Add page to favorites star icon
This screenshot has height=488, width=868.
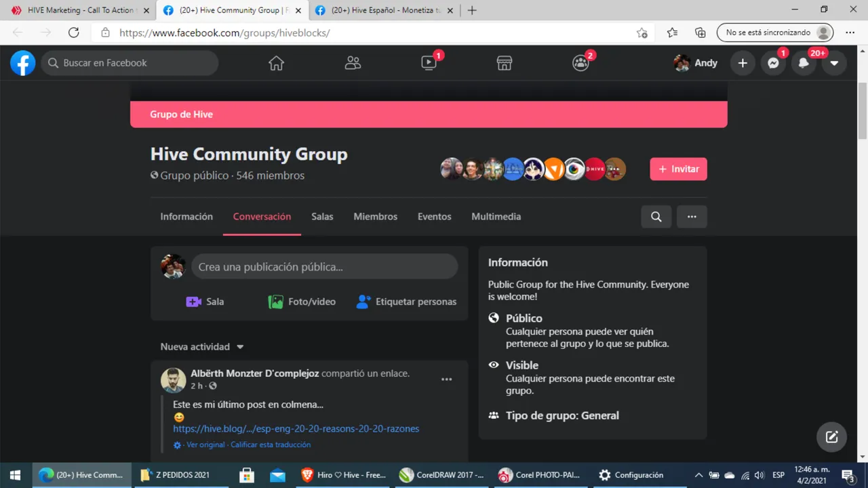click(x=642, y=33)
